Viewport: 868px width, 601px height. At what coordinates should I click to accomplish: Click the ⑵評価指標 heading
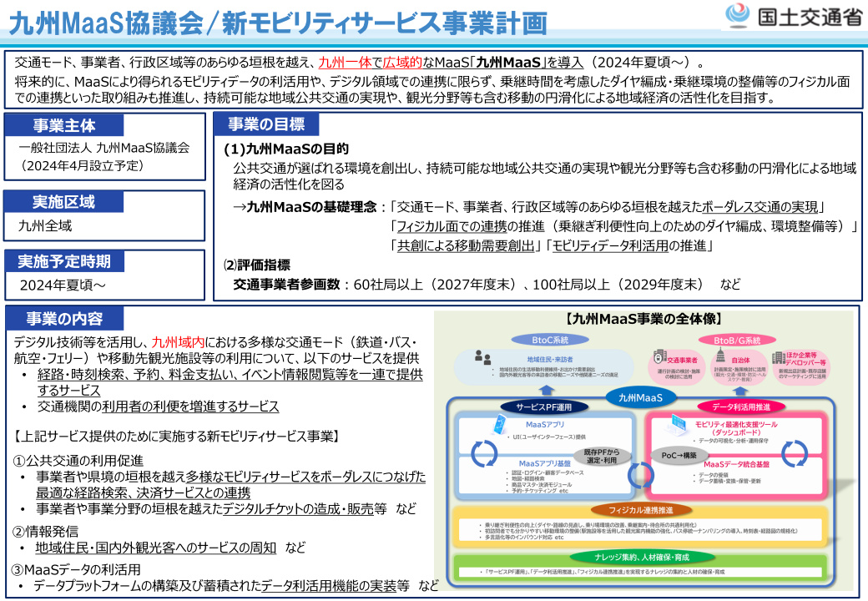[257, 265]
